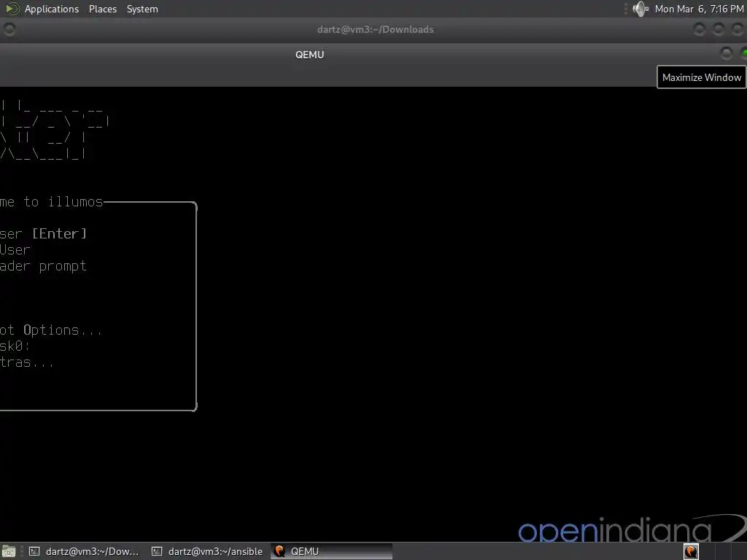Click the "User" boot menu line
This screenshot has height=560, width=747.
[15, 249]
